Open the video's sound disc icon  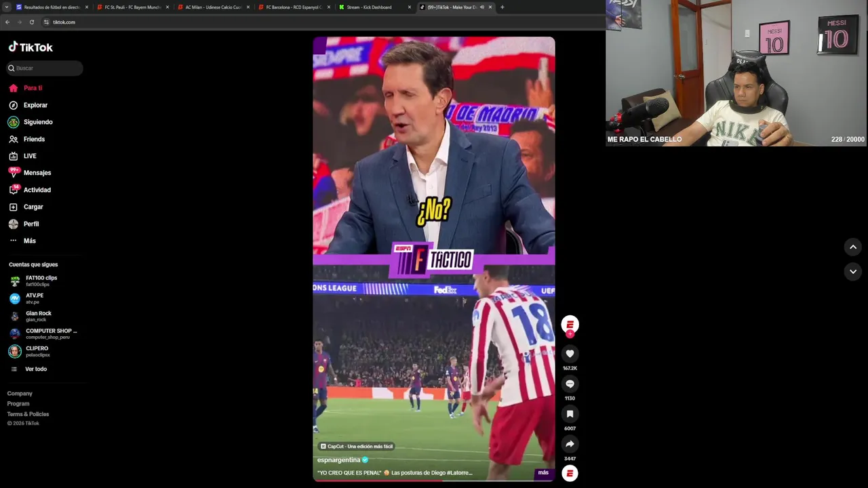pos(570,473)
